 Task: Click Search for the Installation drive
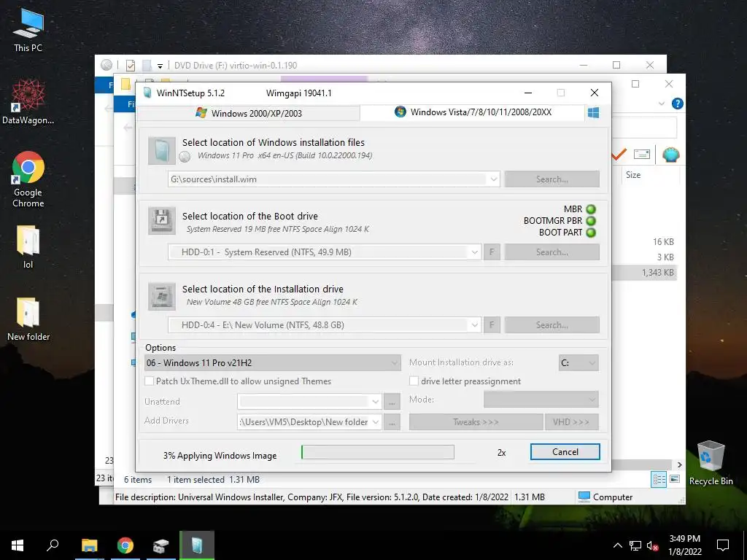[551, 325]
